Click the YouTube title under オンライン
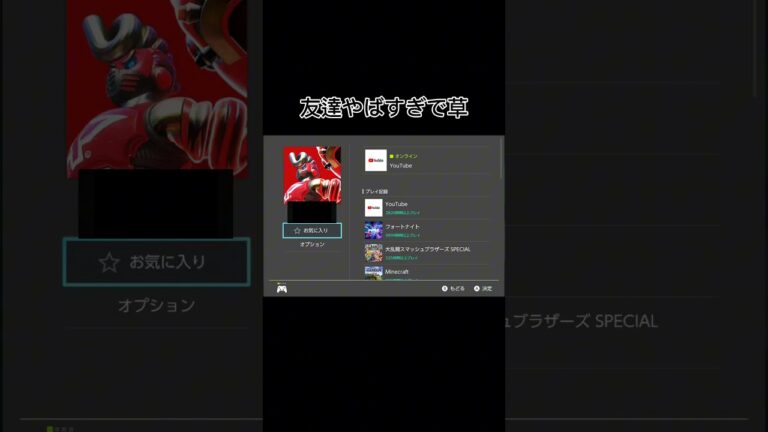Screen dimensions: 768x432 (401, 166)
